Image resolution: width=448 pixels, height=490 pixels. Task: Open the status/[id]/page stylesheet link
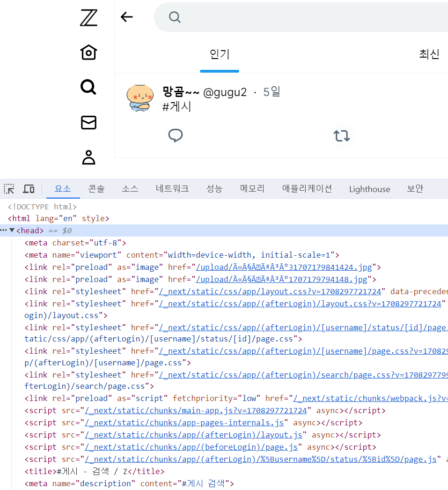(303, 327)
